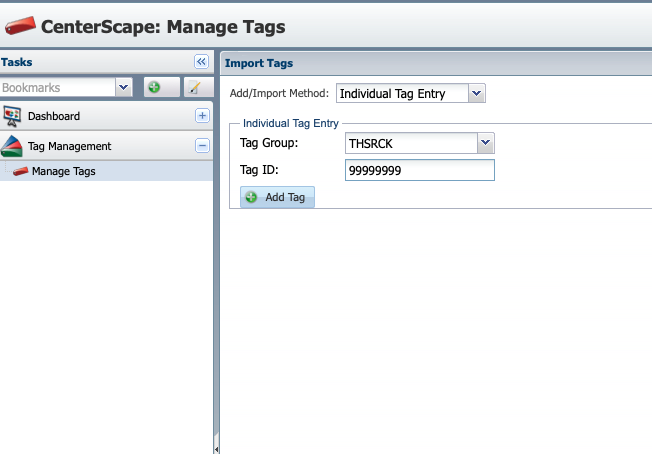The width and height of the screenshot is (652, 454).
Task: Select the Tag Management section
Action: coord(106,146)
